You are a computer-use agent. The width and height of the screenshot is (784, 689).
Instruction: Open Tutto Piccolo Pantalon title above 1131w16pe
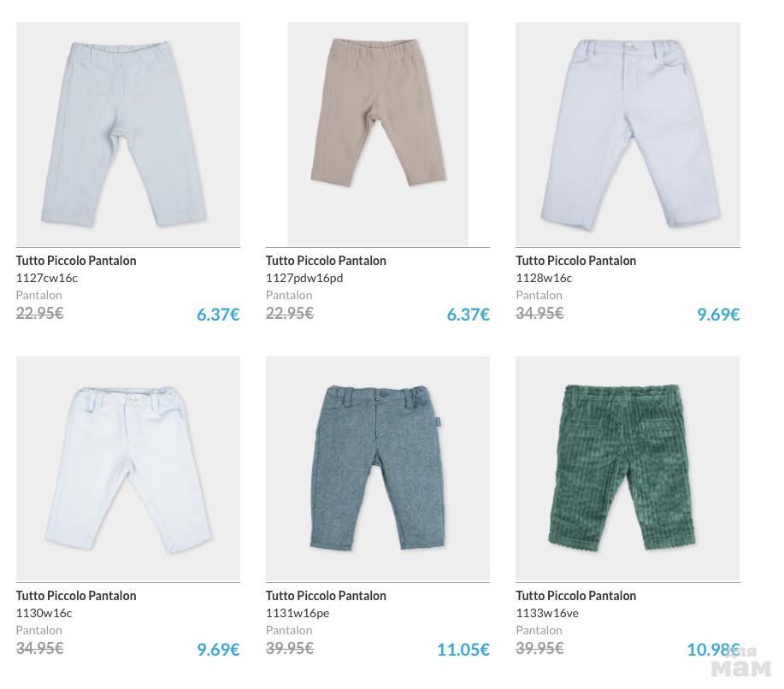click(x=326, y=596)
